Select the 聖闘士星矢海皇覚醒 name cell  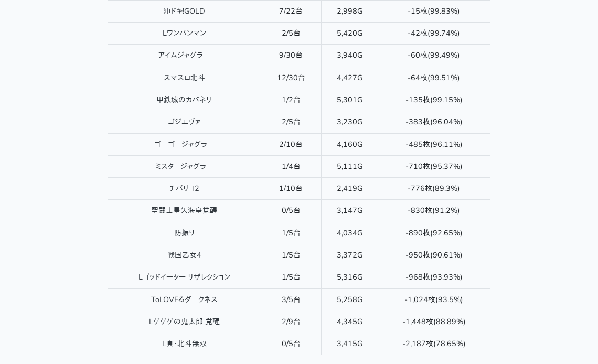point(184,211)
